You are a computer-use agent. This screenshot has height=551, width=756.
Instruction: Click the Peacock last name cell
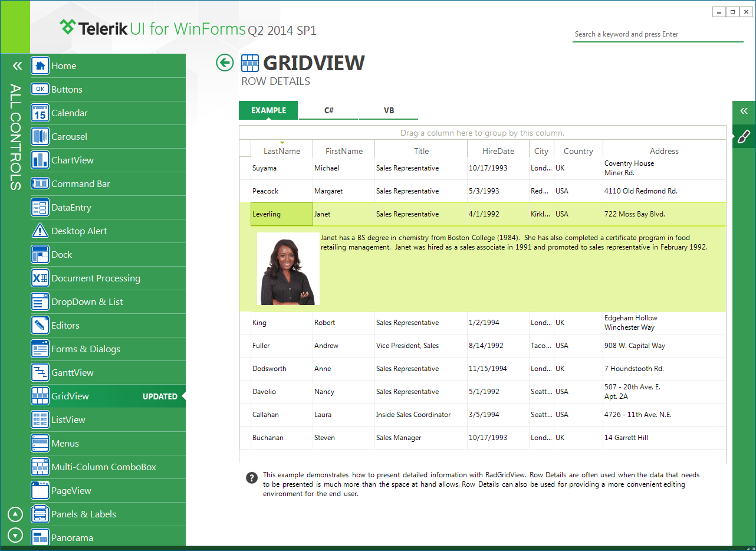(282, 191)
